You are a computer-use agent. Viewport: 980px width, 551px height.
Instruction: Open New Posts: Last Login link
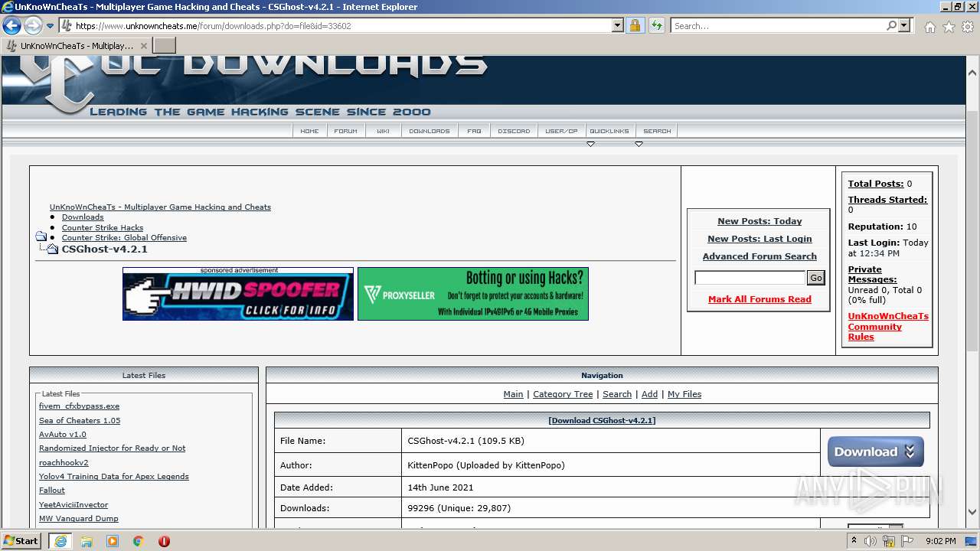pyautogui.click(x=759, y=239)
